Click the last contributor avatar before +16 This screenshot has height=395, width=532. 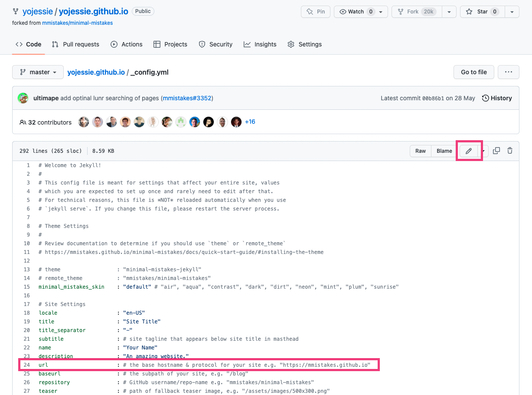click(236, 122)
